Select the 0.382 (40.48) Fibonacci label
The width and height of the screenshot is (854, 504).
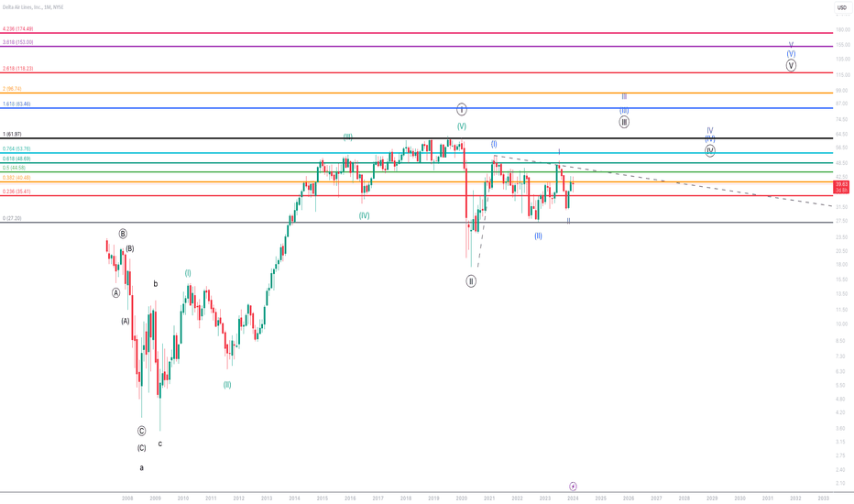coord(16,178)
